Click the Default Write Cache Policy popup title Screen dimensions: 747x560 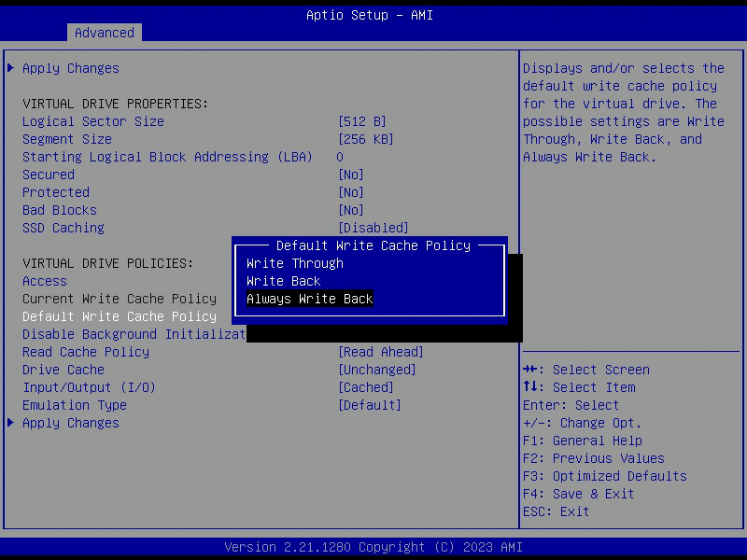tap(373, 245)
